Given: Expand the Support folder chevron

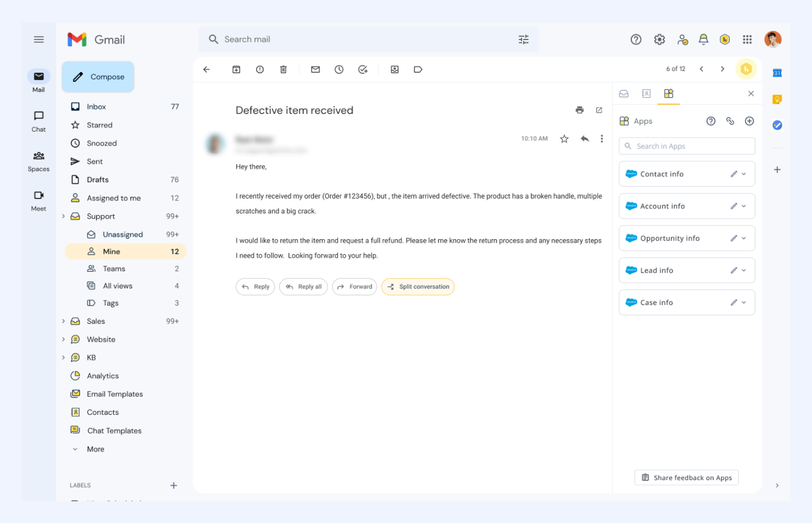Looking at the screenshot, I should 63,216.
